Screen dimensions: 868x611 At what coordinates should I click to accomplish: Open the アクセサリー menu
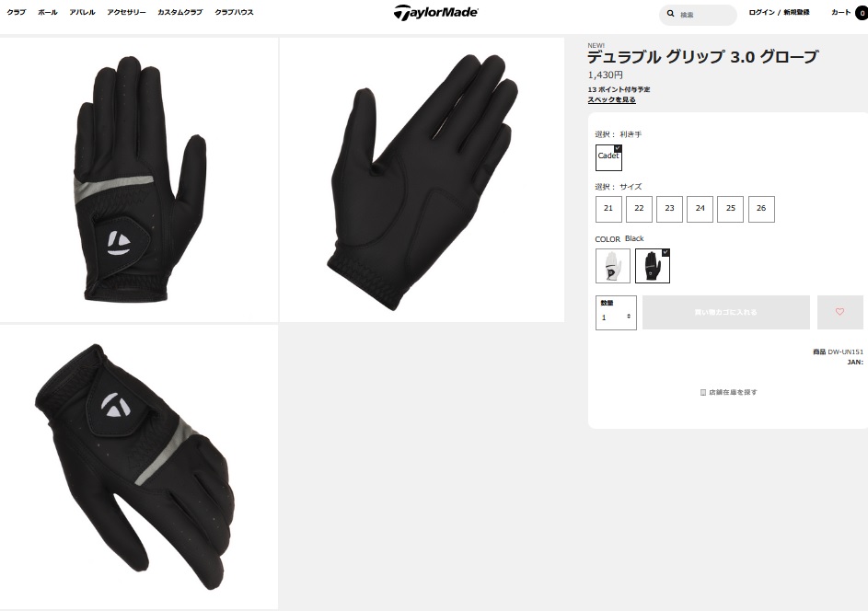(126, 12)
